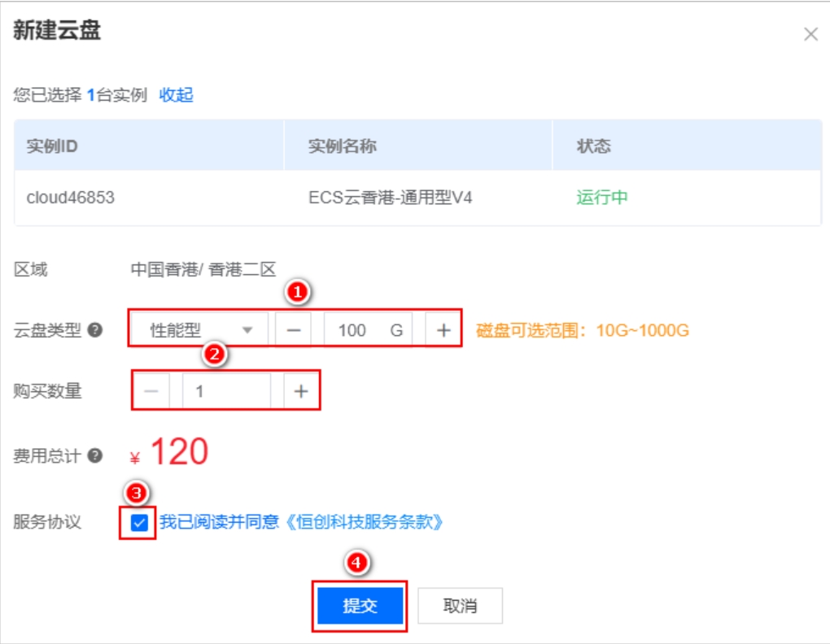
Task: Uncheck the service agreement checkbox
Action: 138,523
